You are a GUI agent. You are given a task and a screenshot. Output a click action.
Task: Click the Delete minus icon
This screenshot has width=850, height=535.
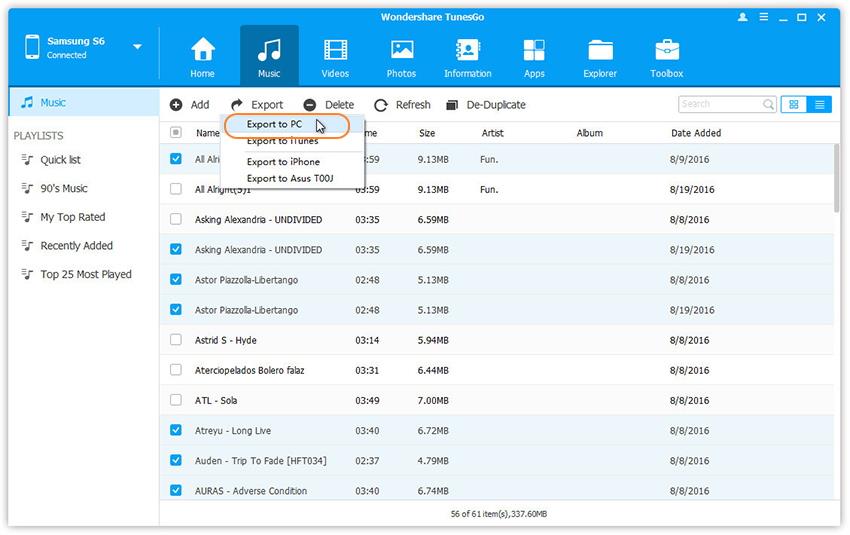click(x=310, y=105)
